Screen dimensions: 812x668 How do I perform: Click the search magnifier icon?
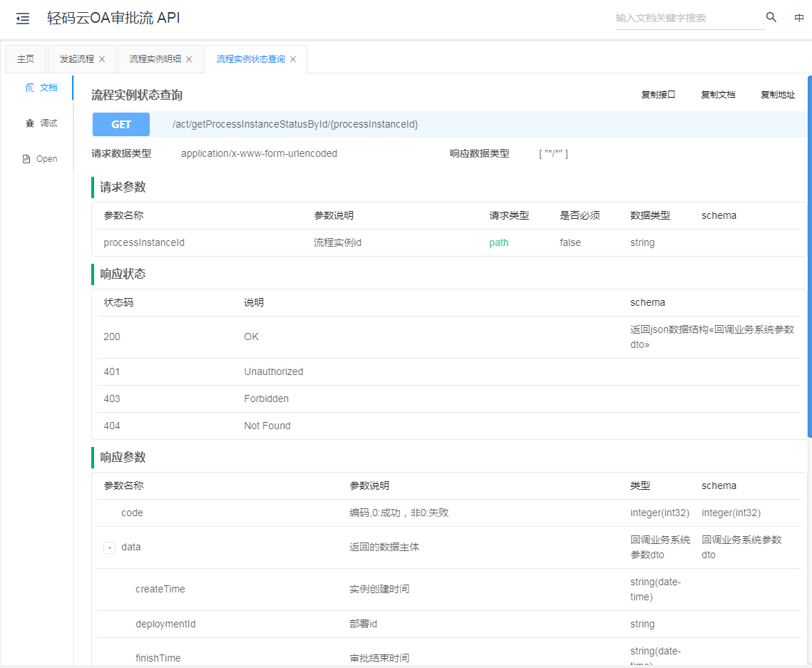pyautogui.click(x=771, y=17)
